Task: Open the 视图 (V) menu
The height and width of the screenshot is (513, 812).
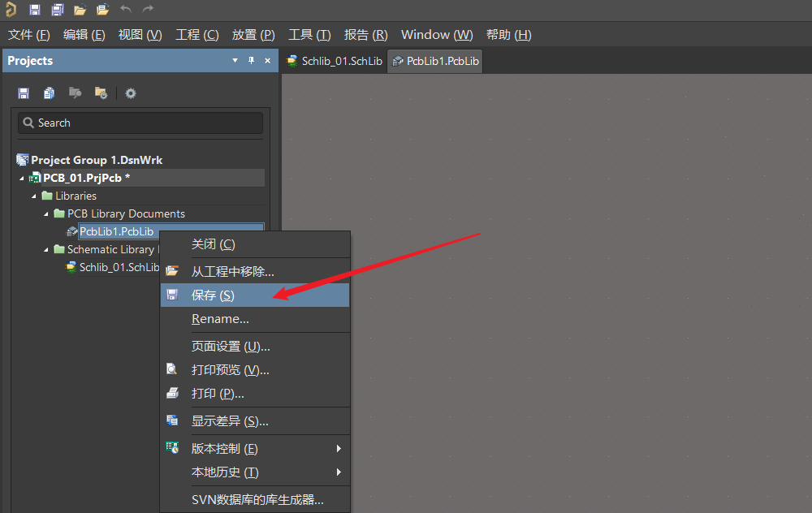Action: 140,35
